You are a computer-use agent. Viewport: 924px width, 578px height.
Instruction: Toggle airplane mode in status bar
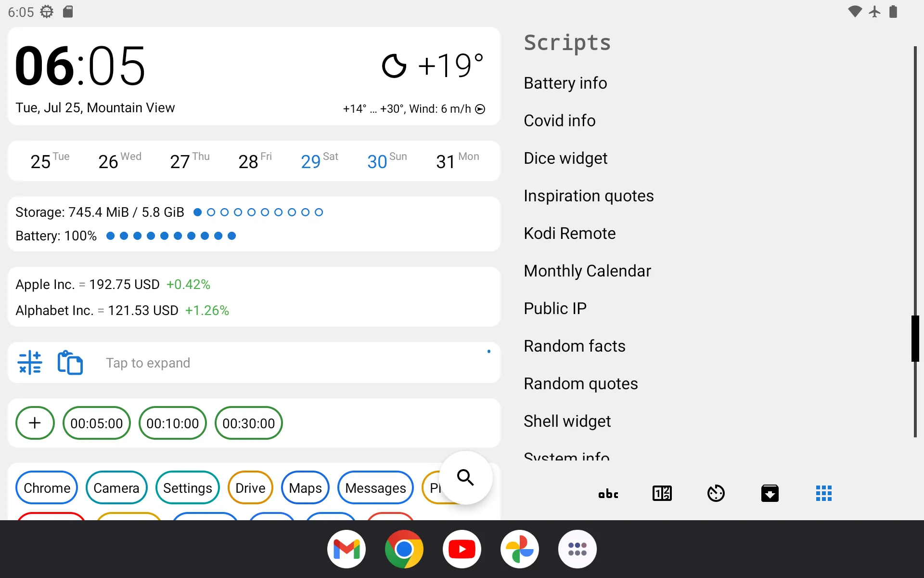(x=874, y=12)
